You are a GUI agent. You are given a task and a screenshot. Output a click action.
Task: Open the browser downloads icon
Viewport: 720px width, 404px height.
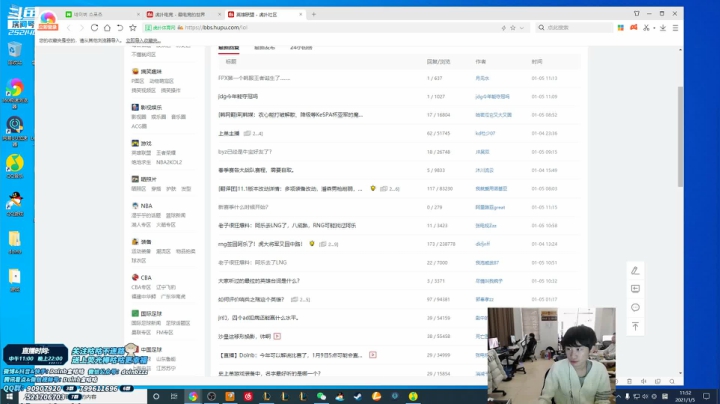click(663, 28)
